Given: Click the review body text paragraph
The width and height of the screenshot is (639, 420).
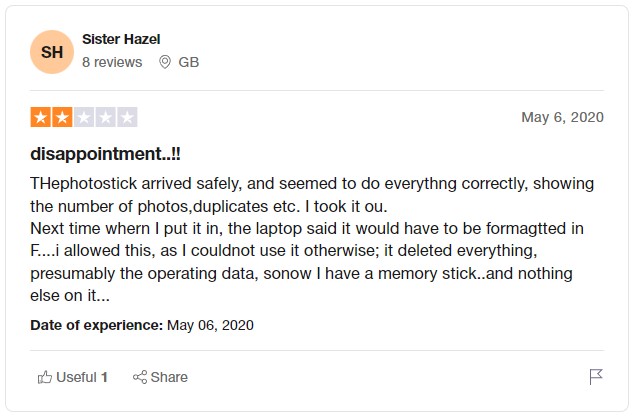Looking at the screenshot, I should (x=312, y=238).
